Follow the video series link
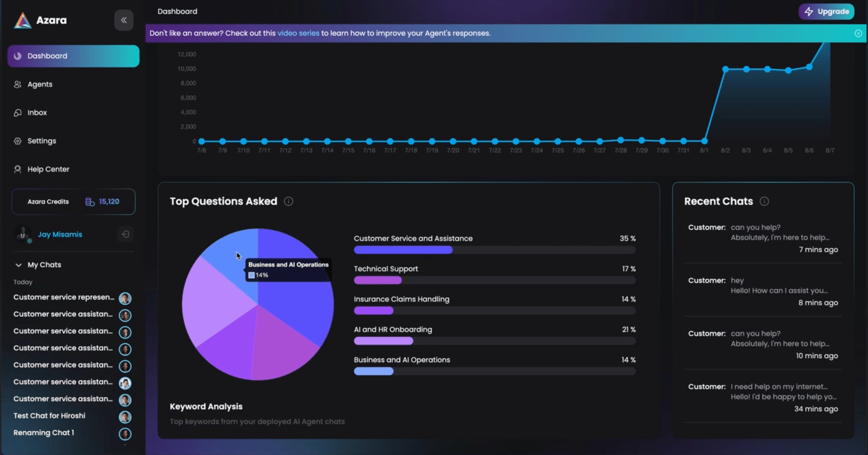Screen dimensions: 868x455 (x=298, y=33)
